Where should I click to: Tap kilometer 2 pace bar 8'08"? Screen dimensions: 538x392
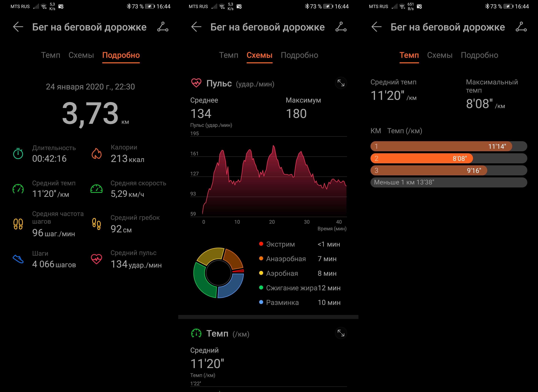[449, 158]
